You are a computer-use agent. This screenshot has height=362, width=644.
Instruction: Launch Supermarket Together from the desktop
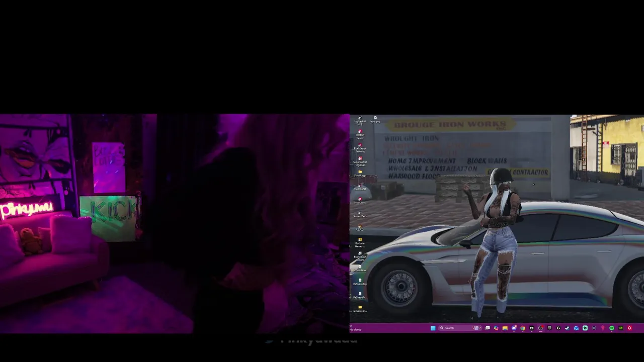pyautogui.click(x=360, y=161)
